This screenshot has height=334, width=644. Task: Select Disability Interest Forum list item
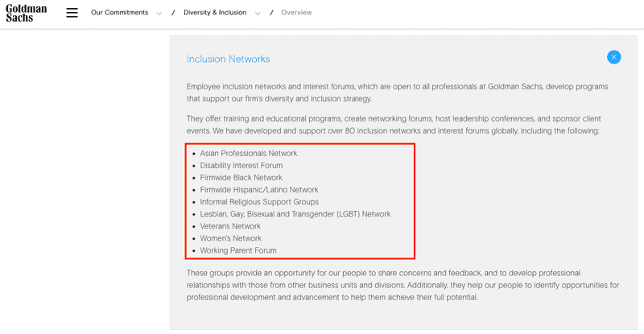pyautogui.click(x=241, y=166)
